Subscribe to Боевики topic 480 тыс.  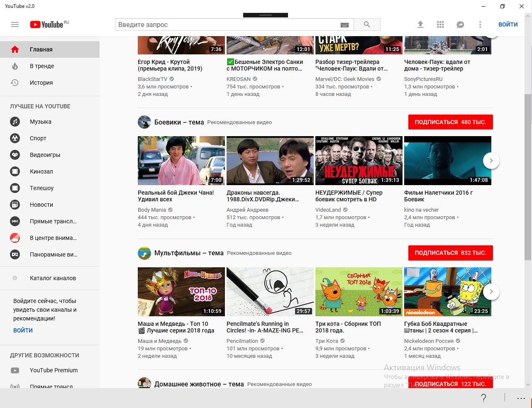pyautogui.click(x=451, y=122)
